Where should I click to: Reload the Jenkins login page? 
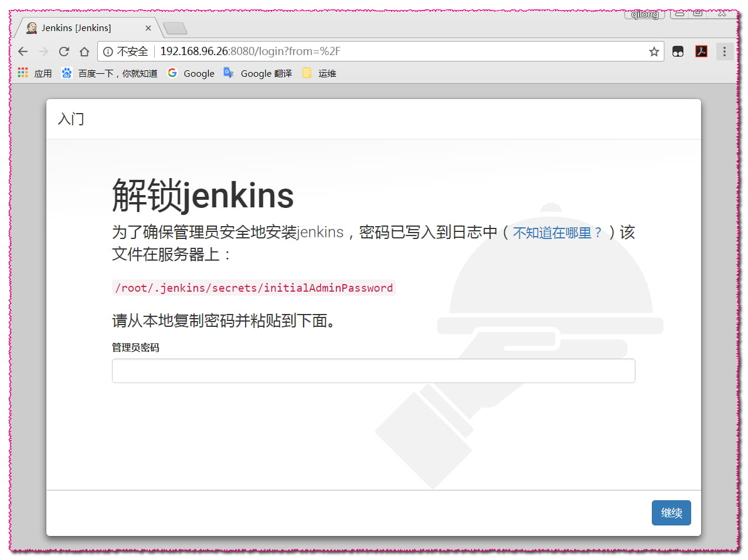[x=64, y=52]
